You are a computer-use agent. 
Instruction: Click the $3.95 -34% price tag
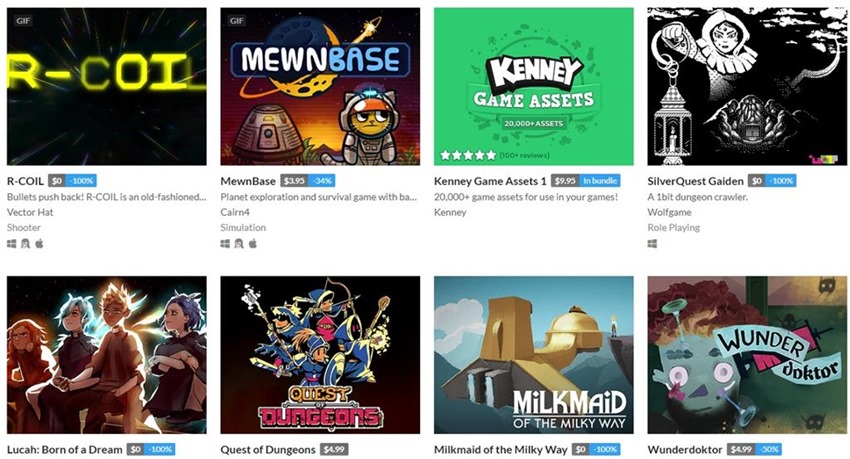click(x=308, y=181)
